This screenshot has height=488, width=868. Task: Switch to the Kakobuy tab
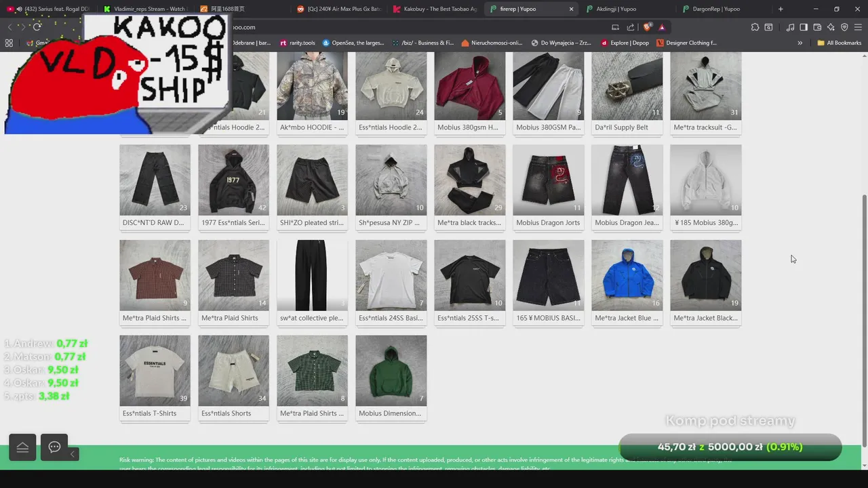435,9
